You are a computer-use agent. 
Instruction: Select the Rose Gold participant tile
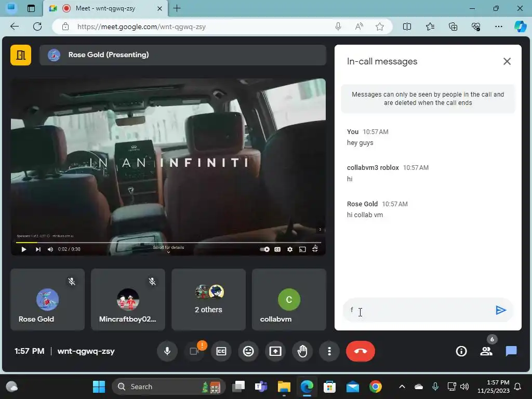(x=47, y=299)
